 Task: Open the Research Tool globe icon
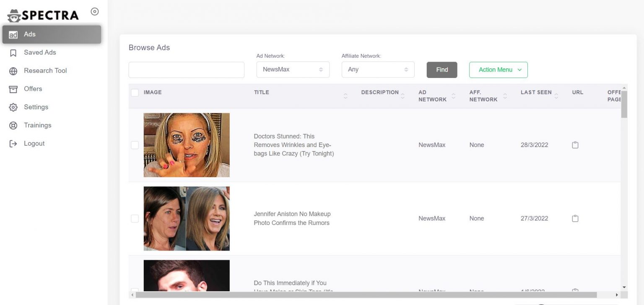(x=13, y=70)
